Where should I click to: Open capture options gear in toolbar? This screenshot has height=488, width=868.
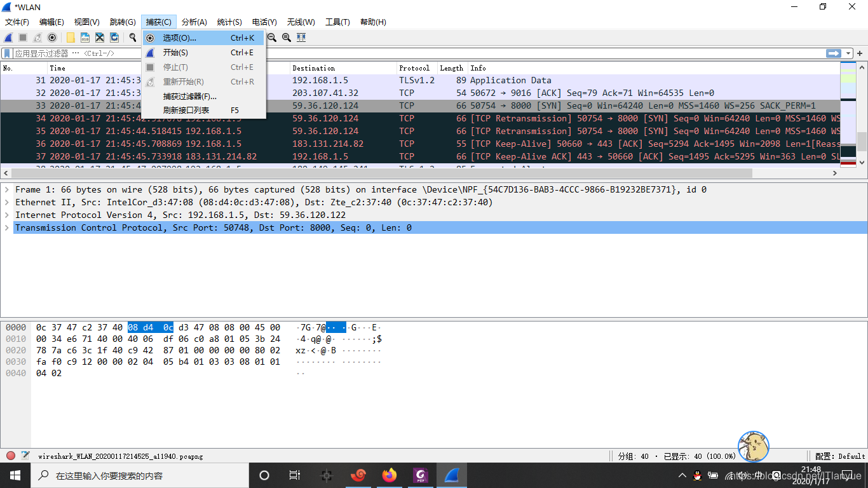pyautogui.click(x=52, y=37)
